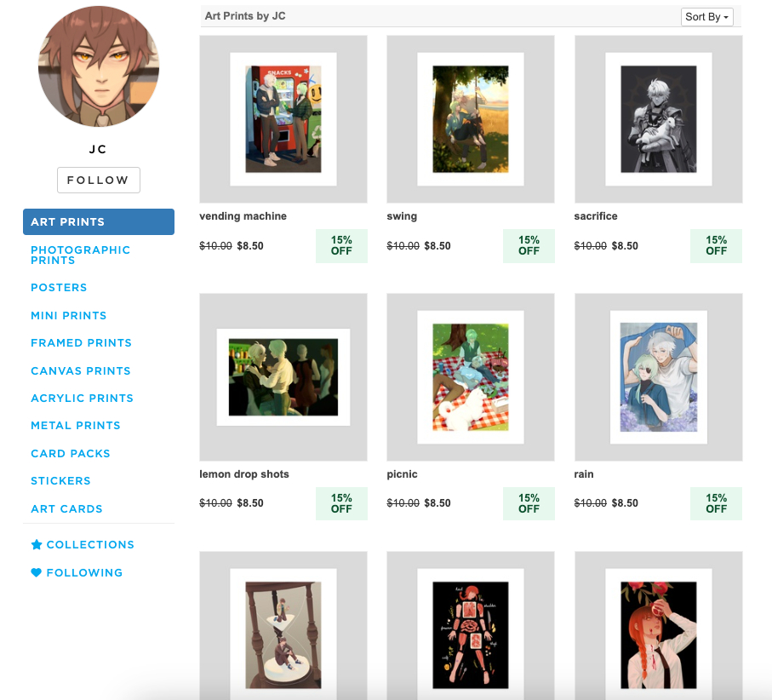Viewport: 772px width, 700px height.
Task: Open the rain print thumbnail
Action: click(658, 377)
